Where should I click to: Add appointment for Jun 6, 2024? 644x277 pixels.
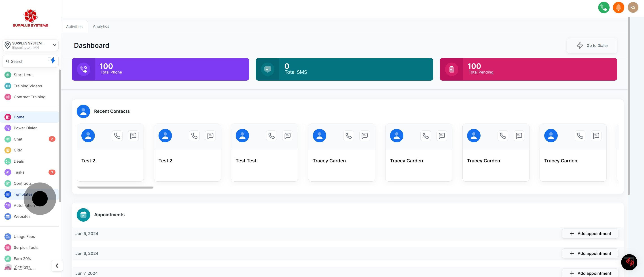click(x=590, y=253)
